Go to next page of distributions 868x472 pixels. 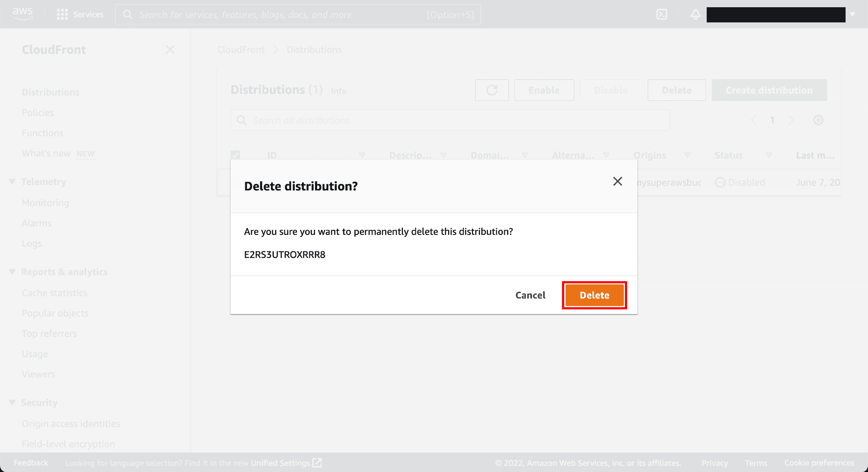click(x=791, y=120)
